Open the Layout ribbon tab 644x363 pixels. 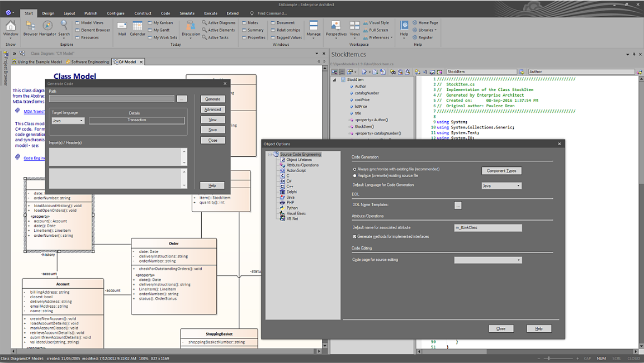pos(69,13)
